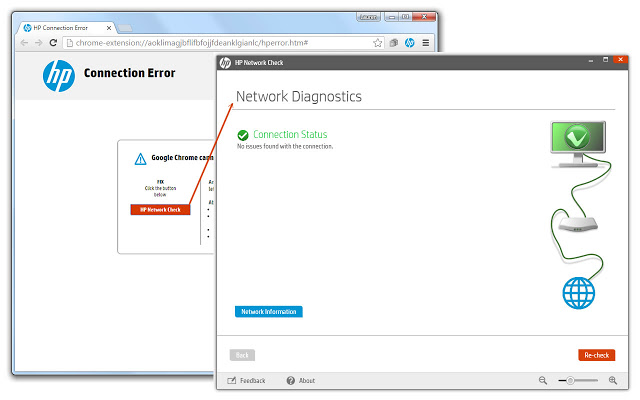
Task: Zoom in with the magnifier plus icon
Action: click(613, 380)
